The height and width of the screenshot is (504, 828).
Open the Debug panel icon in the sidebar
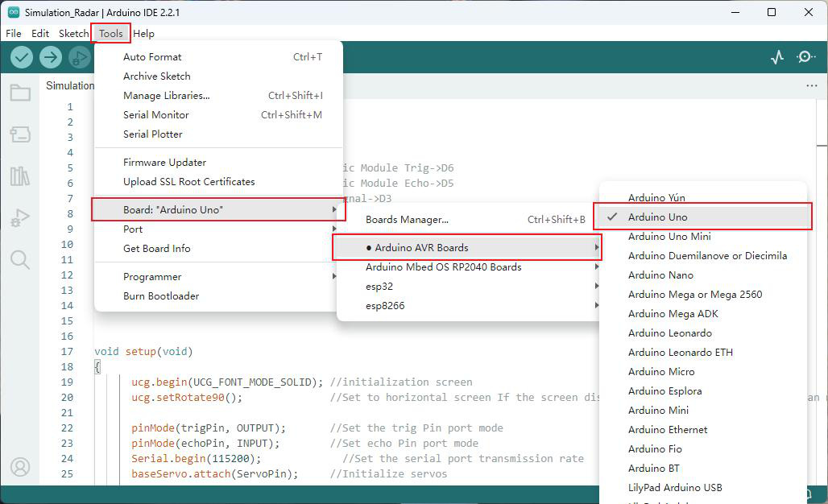click(x=20, y=217)
